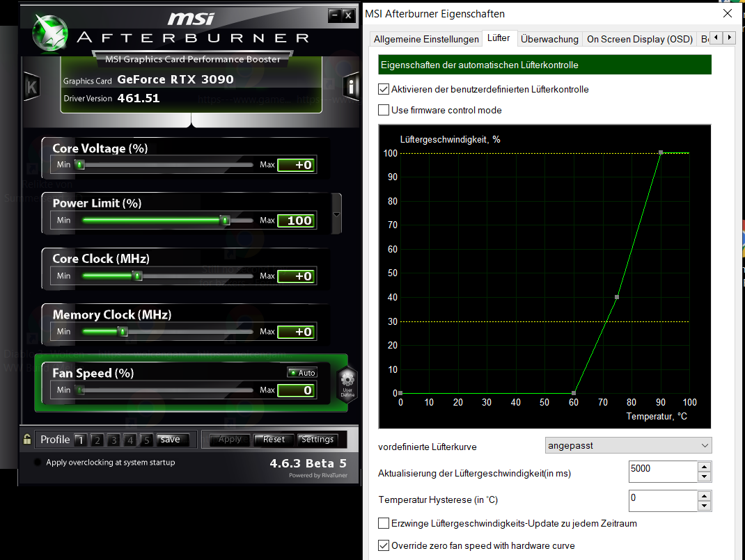Open Afterburner Settings button

point(317,440)
